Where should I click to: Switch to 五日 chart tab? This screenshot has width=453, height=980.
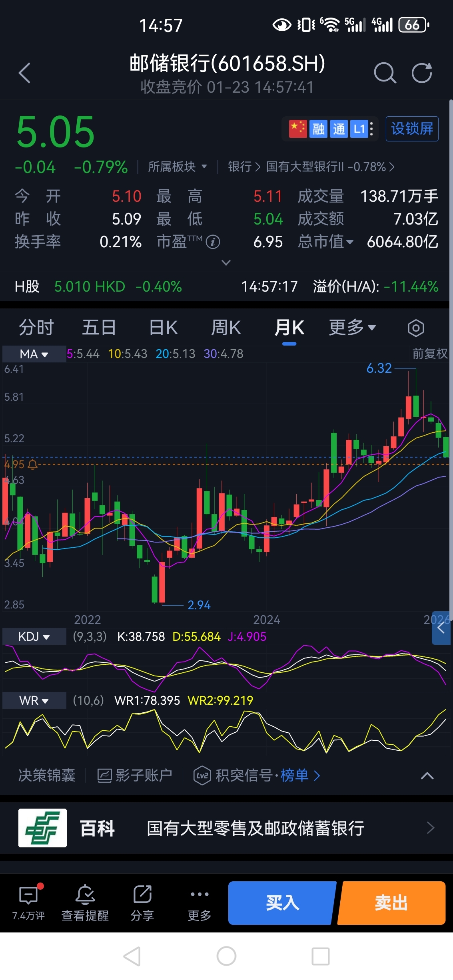tap(99, 328)
